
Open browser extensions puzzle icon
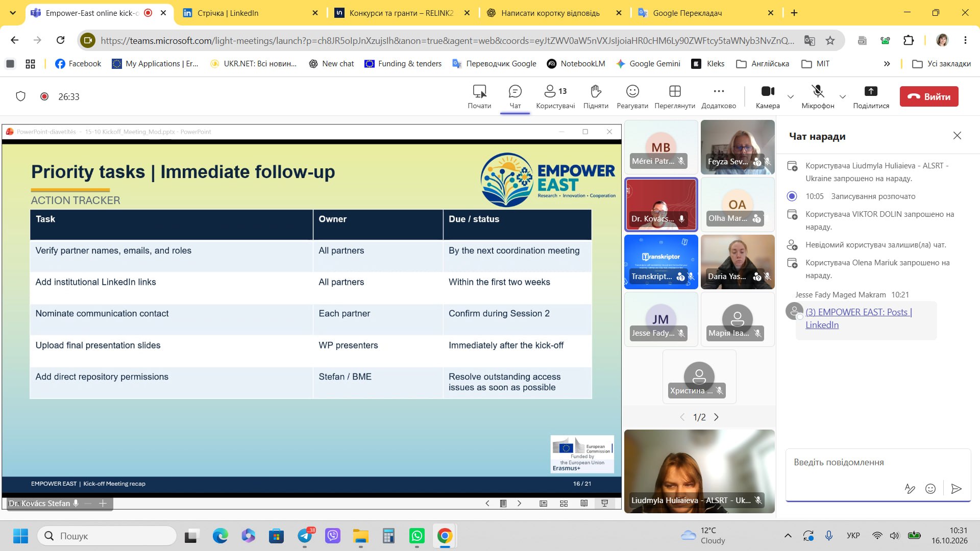909,40
